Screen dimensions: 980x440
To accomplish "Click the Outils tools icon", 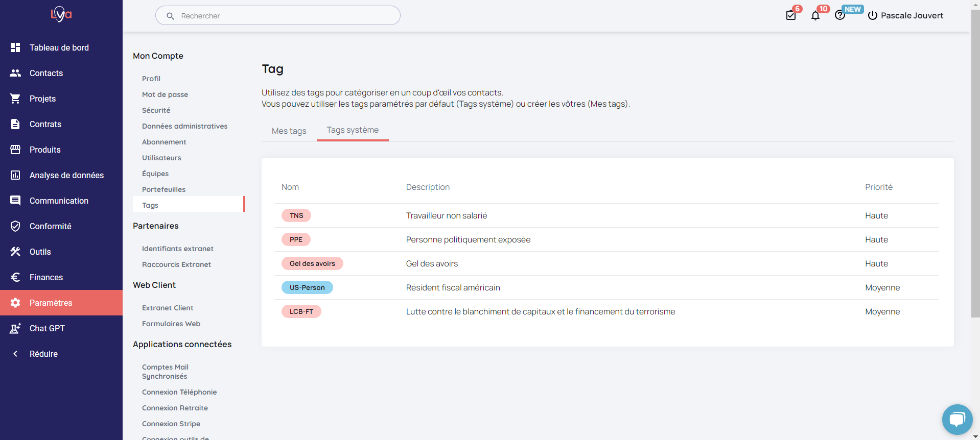I will [x=15, y=252].
